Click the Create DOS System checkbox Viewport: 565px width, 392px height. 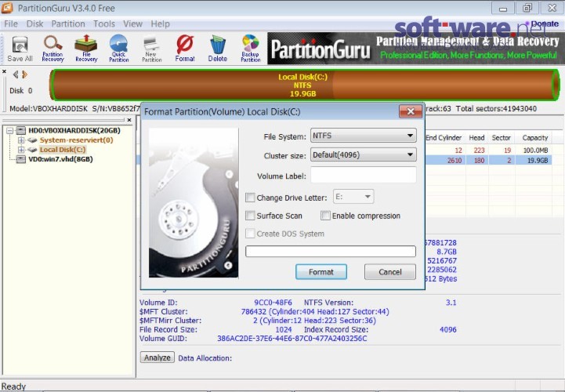pyautogui.click(x=250, y=234)
